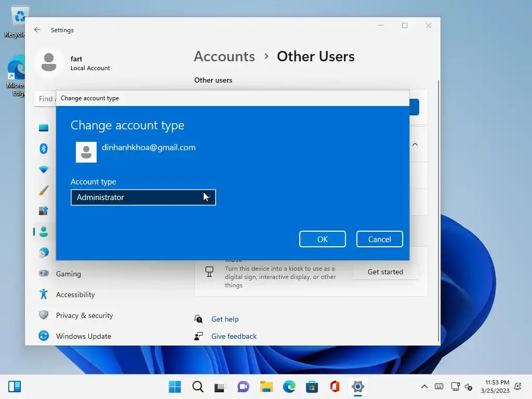This screenshot has width=532, height=399.
Task: Show hidden system tray icons
Action: (x=424, y=387)
